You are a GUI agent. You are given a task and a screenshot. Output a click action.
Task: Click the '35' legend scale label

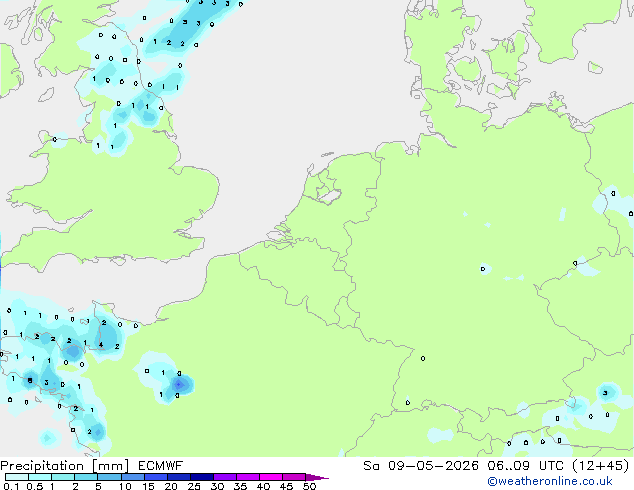pos(240,486)
